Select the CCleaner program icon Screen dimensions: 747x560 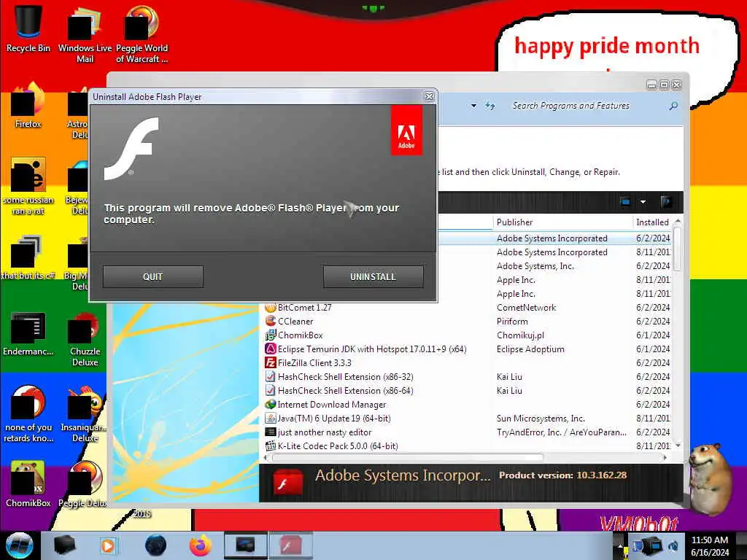pos(270,321)
